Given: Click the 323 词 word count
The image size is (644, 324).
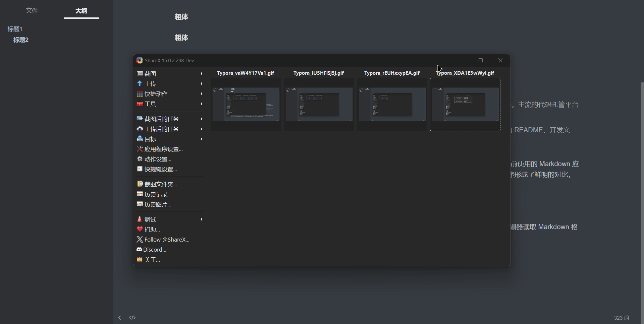Looking at the screenshot, I should pyautogui.click(x=622, y=318).
